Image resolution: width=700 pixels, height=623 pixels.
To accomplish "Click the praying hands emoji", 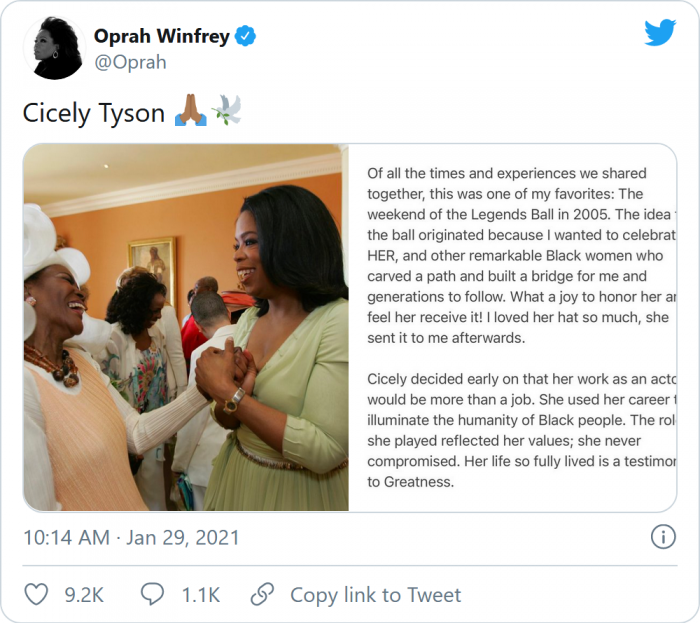I will click(x=190, y=113).
